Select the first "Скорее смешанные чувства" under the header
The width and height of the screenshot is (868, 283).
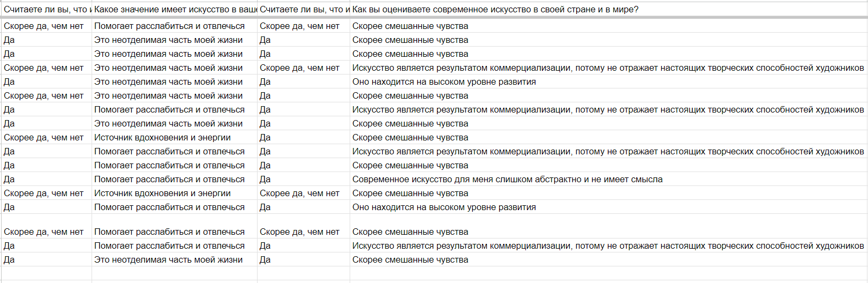pos(608,26)
